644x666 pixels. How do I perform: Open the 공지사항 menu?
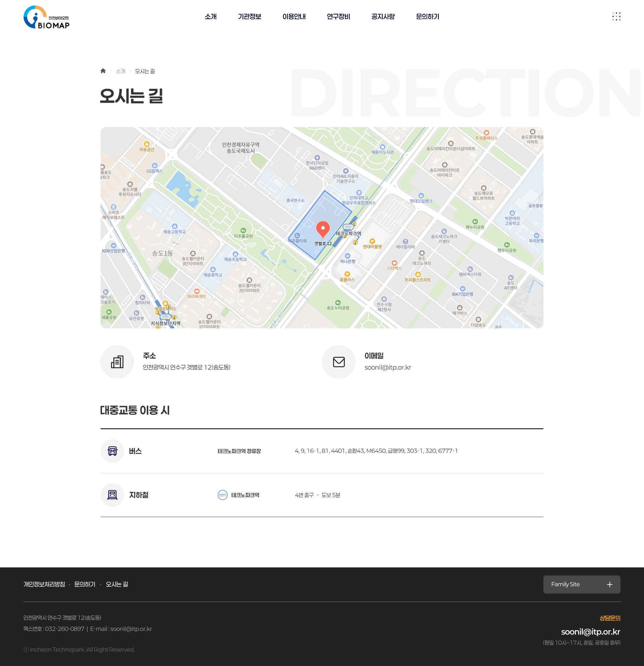coord(383,17)
